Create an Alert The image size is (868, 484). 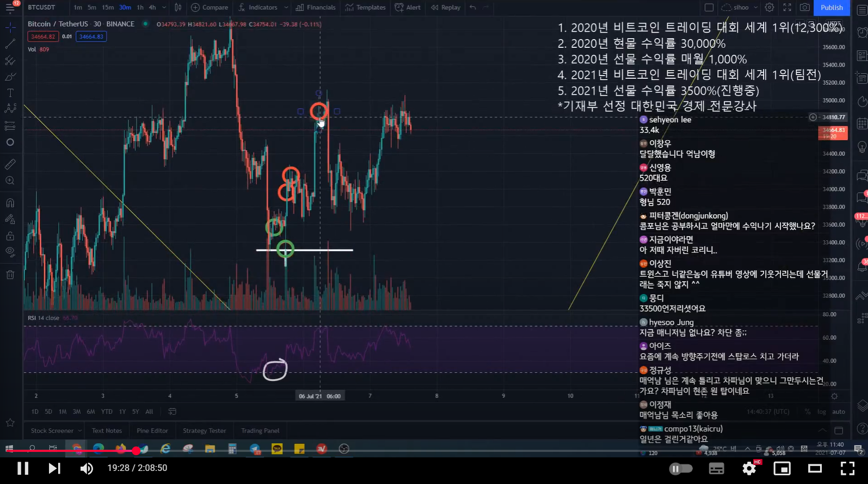click(x=408, y=8)
